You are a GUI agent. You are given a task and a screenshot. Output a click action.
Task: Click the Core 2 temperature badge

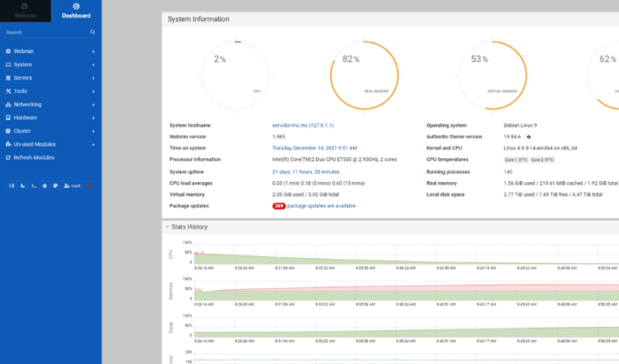[542, 159]
